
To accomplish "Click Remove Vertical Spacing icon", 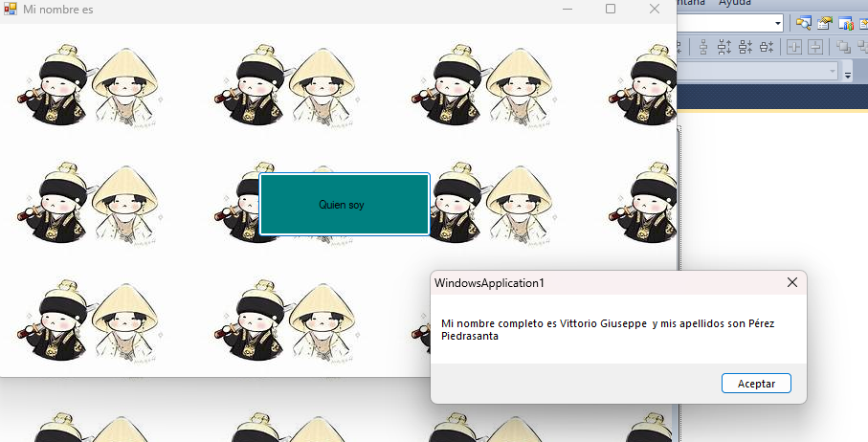I will point(767,47).
